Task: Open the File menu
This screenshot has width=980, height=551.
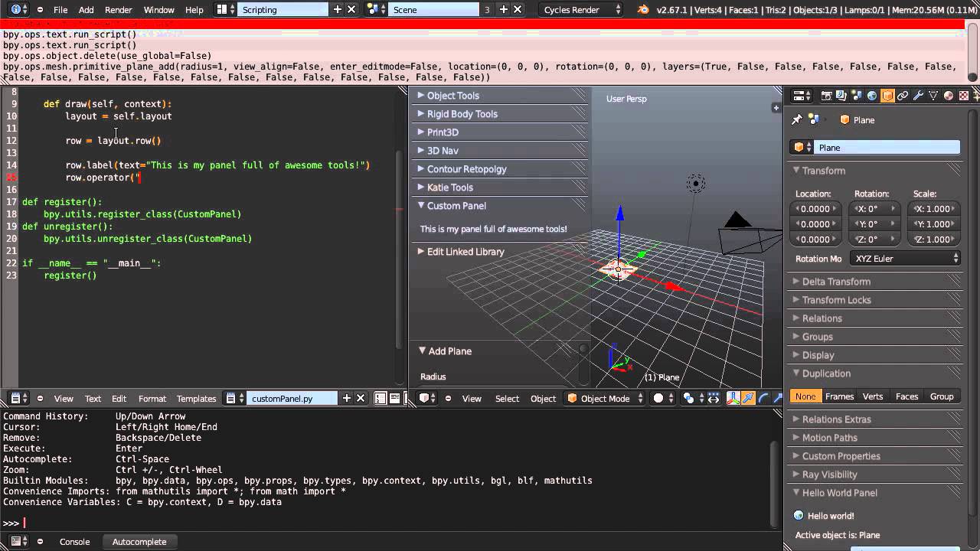Action: pos(60,10)
